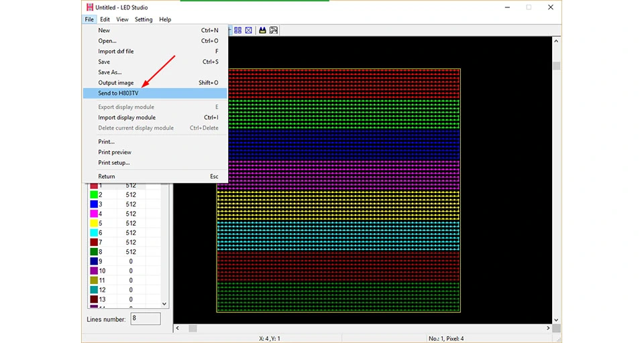Click the LED Studio app icon in title bar
The height and width of the screenshot is (343, 644).
point(89,7)
